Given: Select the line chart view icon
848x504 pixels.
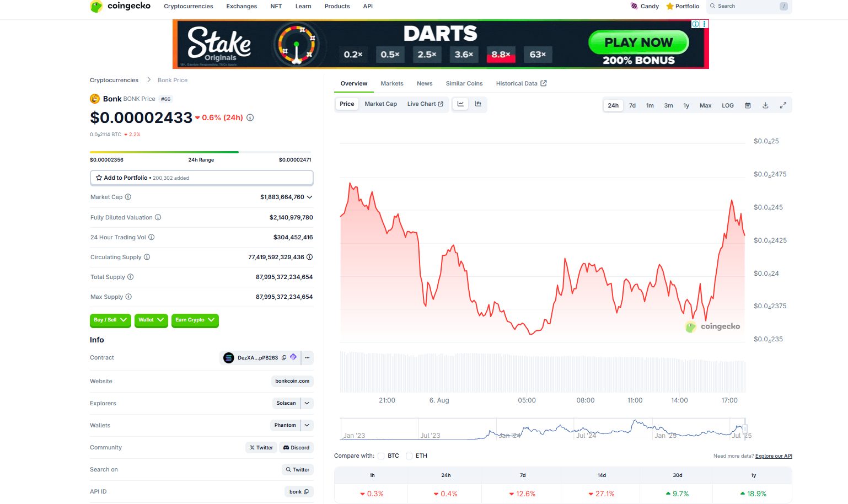Looking at the screenshot, I should pyautogui.click(x=460, y=104).
